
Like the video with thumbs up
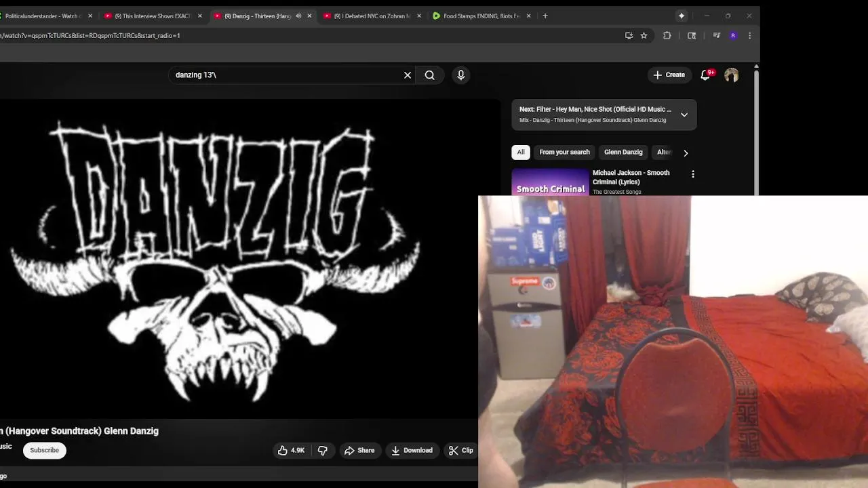click(x=291, y=450)
